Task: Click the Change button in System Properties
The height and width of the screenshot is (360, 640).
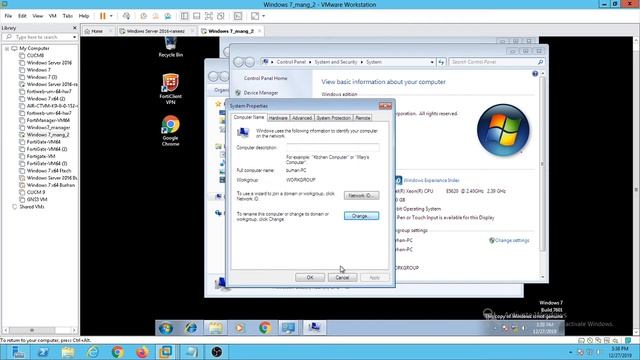Action: [361, 216]
